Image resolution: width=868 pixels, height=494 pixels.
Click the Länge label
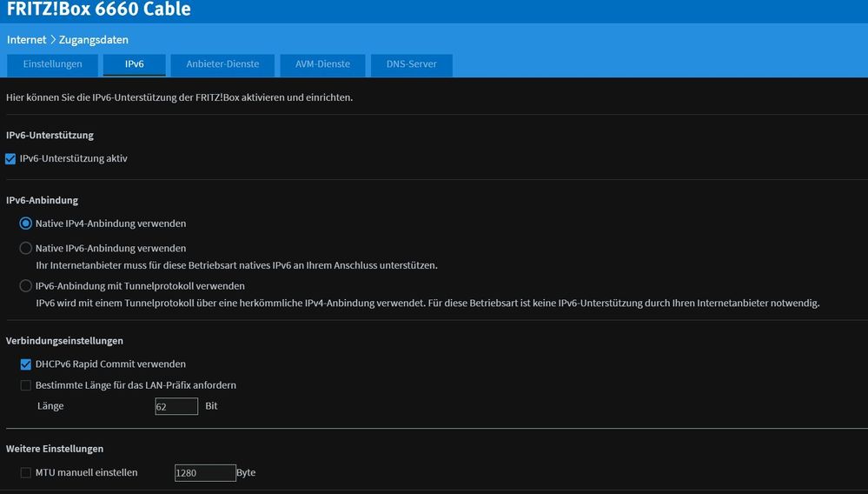tap(50, 406)
